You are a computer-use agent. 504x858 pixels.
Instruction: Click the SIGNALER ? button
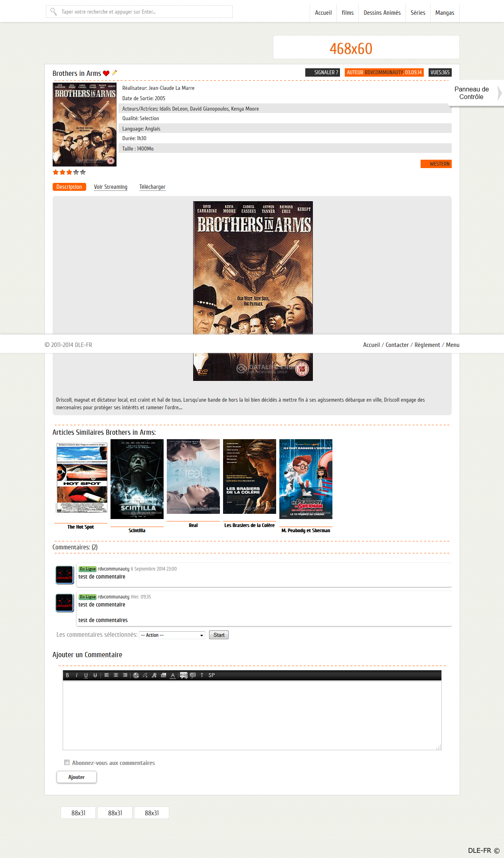click(x=322, y=72)
